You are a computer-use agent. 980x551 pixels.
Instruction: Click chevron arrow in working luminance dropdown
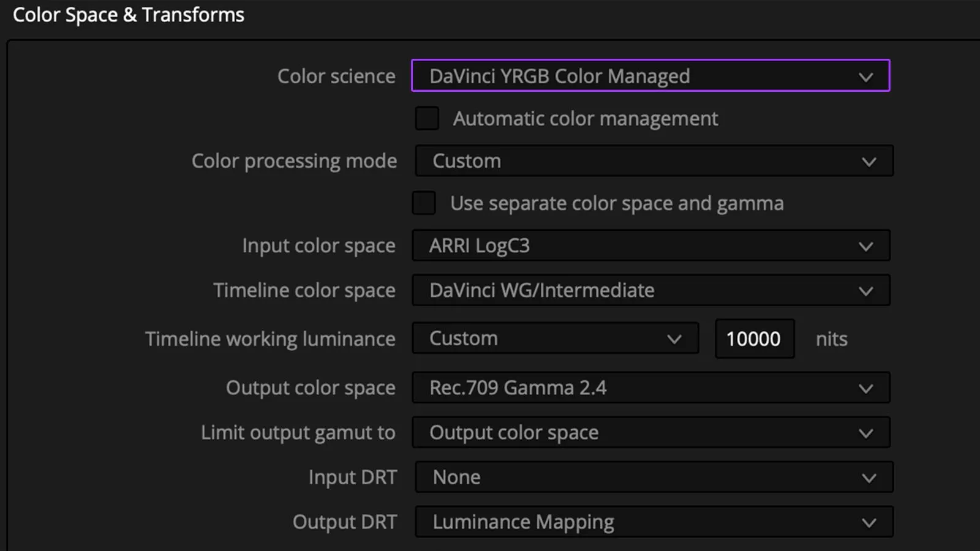[674, 339]
